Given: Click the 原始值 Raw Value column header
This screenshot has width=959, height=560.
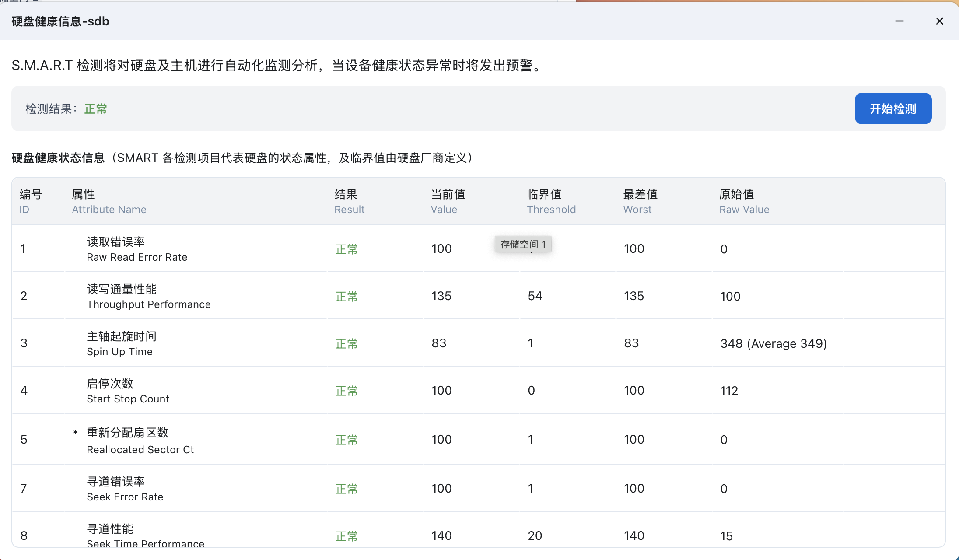Looking at the screenshot, I should (744, 201).
